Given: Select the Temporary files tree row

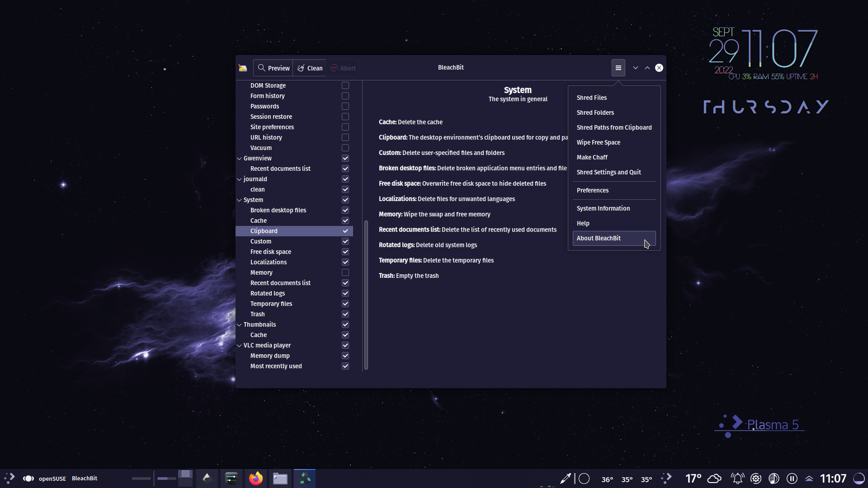Looking at the screenshot, I should click(294, 304).
